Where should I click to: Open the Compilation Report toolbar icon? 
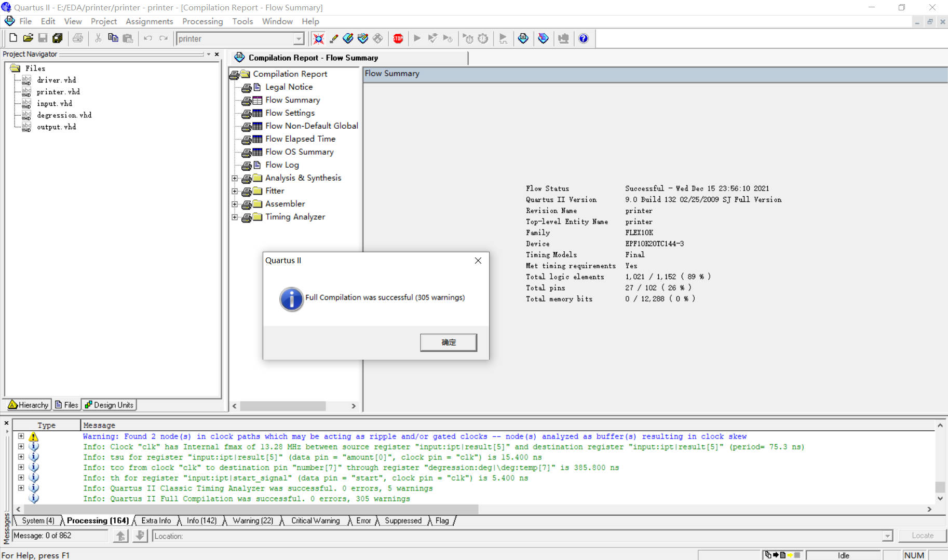523,38
